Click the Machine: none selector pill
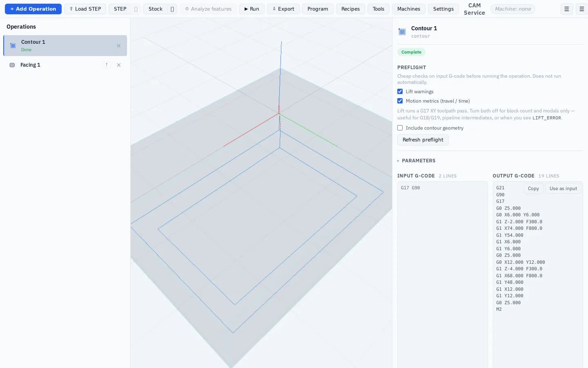The width and height of the screenshot is (588, 368). pyautogui.click(x=513, y=9)
